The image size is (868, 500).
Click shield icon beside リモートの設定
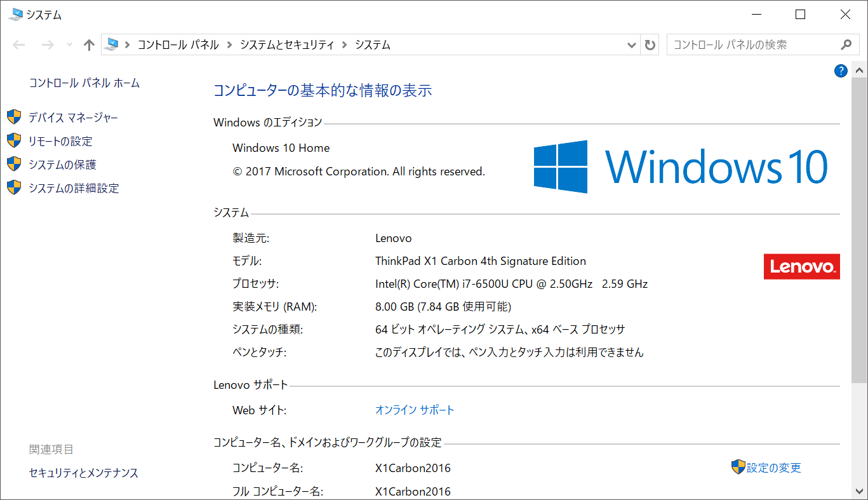pyautogui.click(x=14, y=141)
